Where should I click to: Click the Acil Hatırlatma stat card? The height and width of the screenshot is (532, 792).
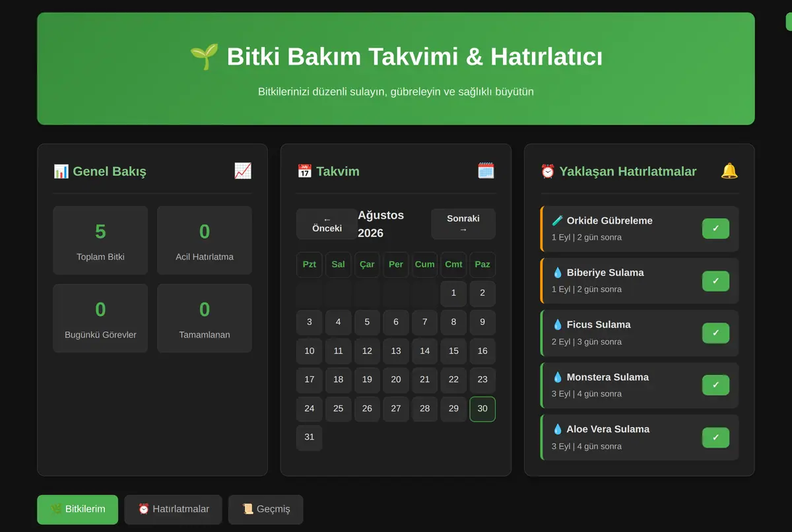(x=205, y=240)
